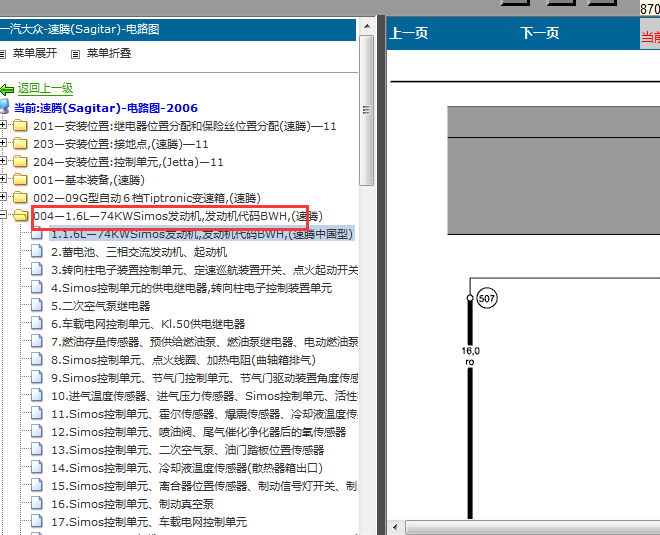Click the green back arrow icon
660x535 pixels.
(x=7, y=89)
